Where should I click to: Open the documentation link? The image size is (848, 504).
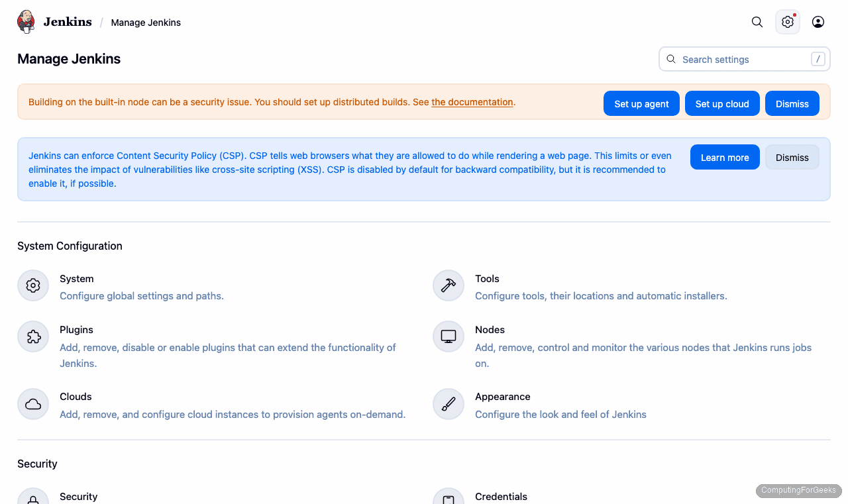pyautogui.click(x=472, y=102)
